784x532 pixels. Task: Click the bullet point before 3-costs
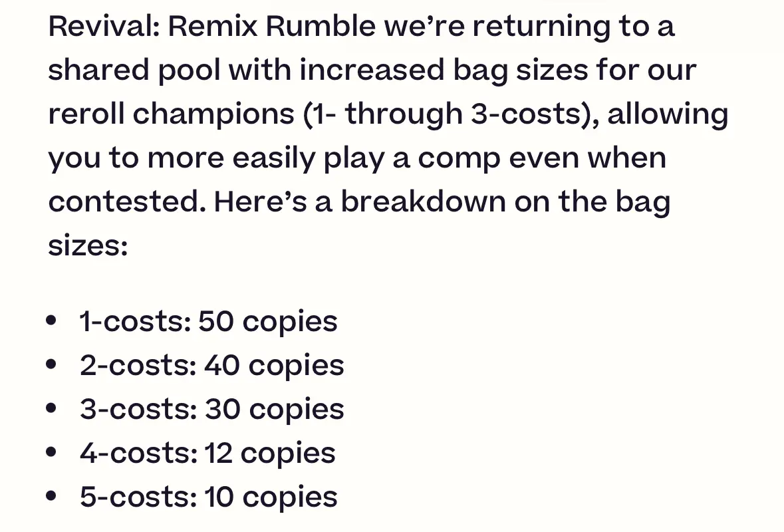pos(51,408)
